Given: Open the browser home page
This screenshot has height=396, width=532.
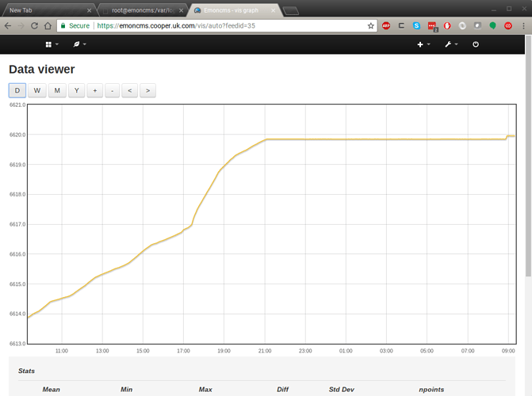Looking at the screenshot, I should (x=48, y=26).
